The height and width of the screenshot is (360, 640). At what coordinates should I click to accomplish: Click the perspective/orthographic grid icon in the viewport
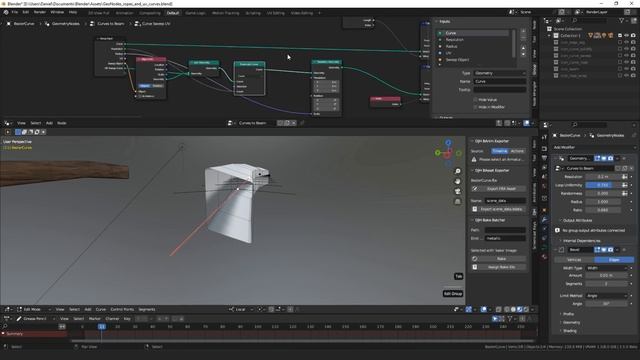pyautogui.click(x=458, y=202)
